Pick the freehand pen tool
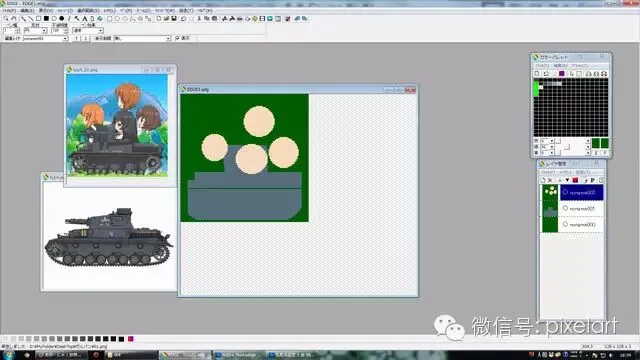640x360 pixels. 23,18
